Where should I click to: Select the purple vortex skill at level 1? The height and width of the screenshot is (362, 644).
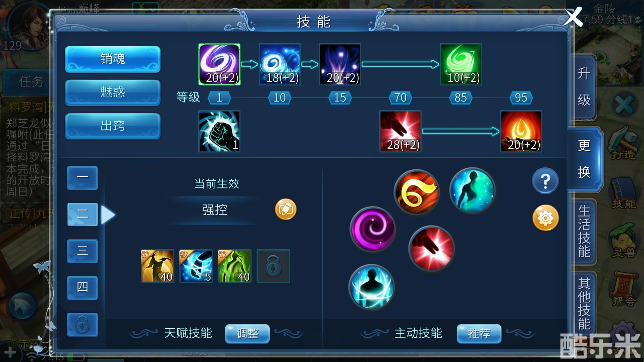click(219, 64)
